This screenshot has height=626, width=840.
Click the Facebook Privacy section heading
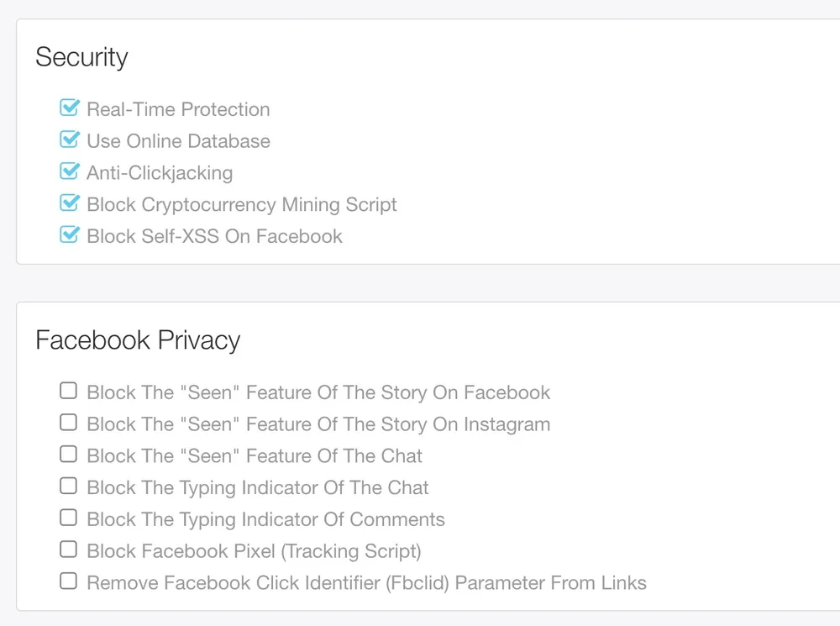coord(138,340)
